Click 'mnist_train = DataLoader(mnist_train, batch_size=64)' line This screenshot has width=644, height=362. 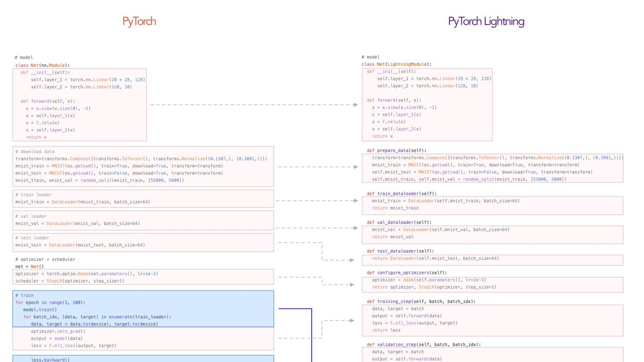tap(82, 202)
